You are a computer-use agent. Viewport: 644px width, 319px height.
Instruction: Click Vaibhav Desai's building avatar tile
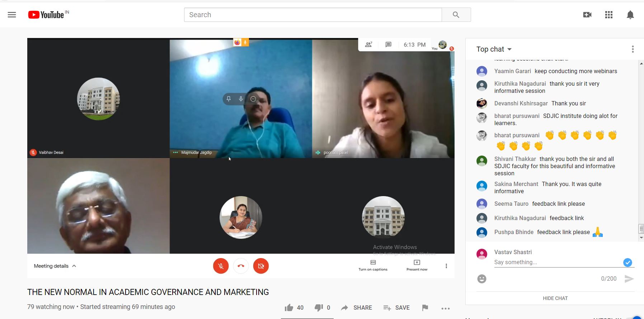click(x=98, y=99)
